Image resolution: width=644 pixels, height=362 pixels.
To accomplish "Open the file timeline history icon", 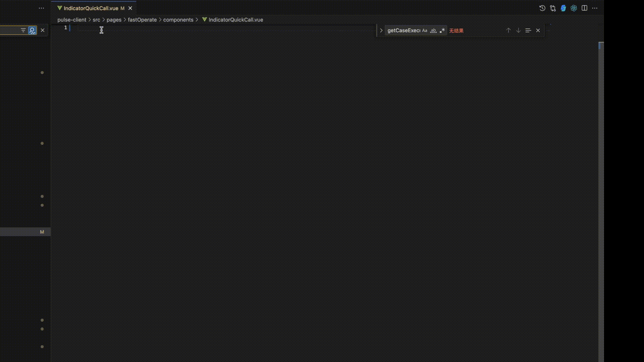I will click(x=542, y=8).
